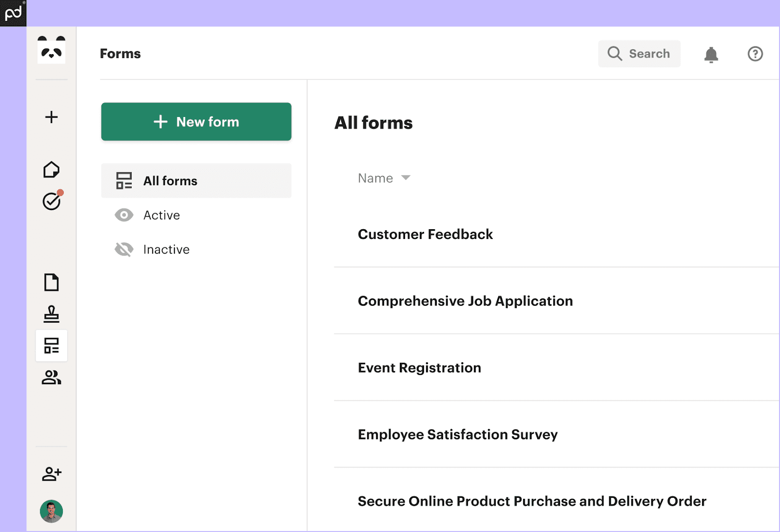
Task: Select All forms filter
Action: point(196,180)
